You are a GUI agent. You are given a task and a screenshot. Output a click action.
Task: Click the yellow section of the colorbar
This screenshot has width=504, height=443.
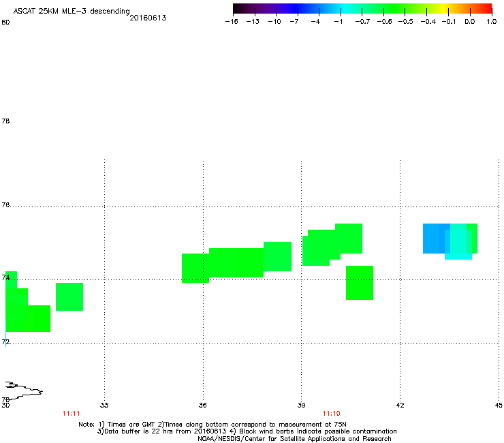point(442,9)
